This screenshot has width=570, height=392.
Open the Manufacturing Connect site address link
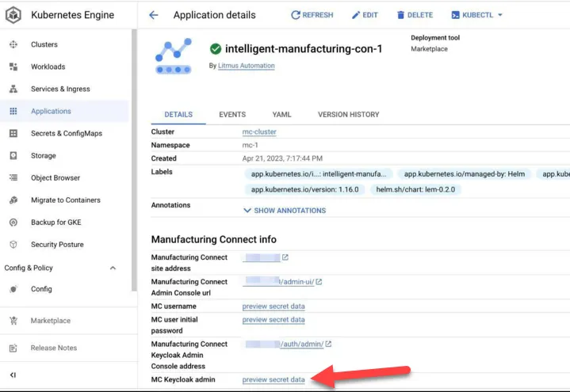click(x=262, y=257)
